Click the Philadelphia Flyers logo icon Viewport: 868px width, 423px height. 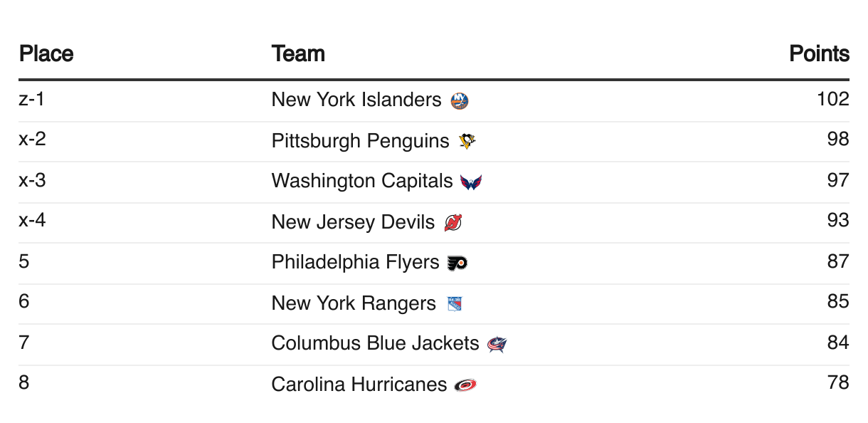[x=457, y=263]
